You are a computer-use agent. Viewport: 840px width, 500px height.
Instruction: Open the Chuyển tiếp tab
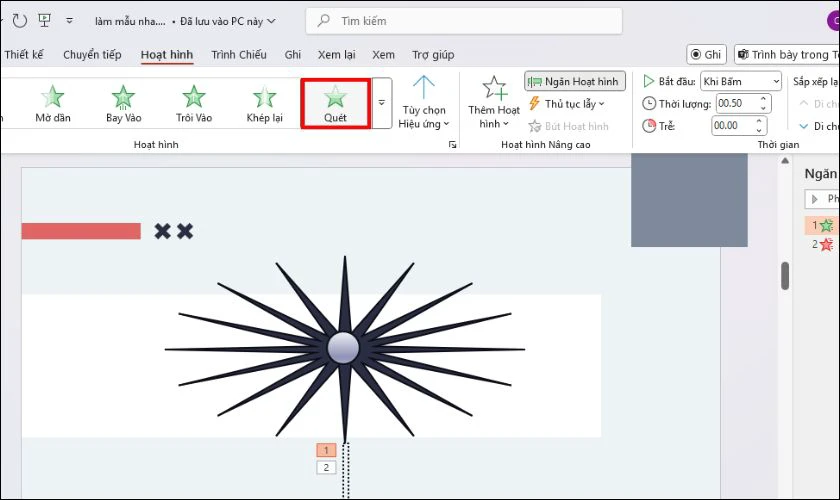[92, 55]
